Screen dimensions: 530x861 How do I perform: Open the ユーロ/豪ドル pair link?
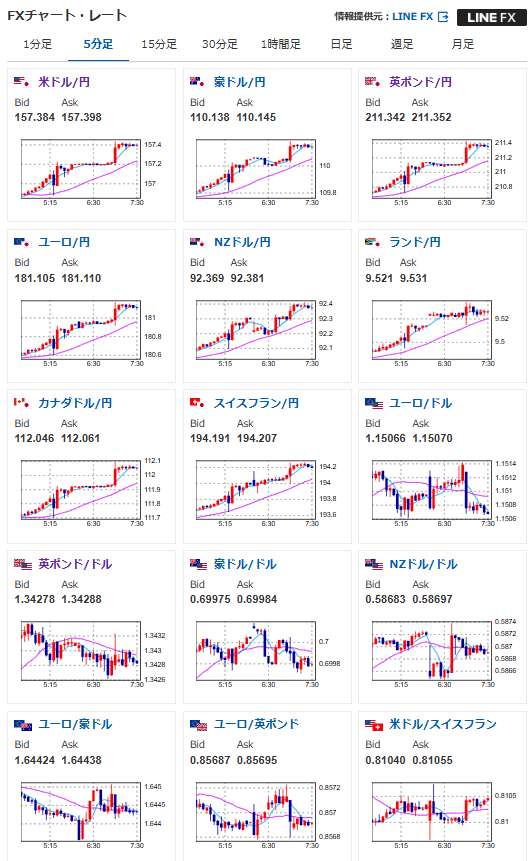pos(75,724)
